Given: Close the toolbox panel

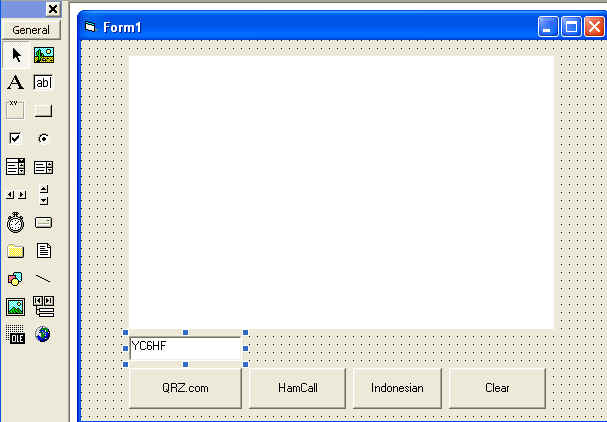Looking at the screenshot, I should pyautogui.click(x=53, y=9).
